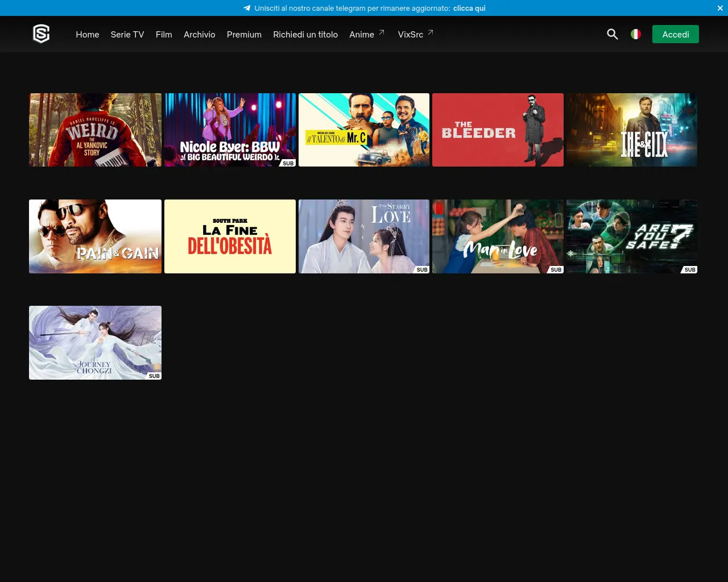Viewport: 728px width, 582px height.
Task: Open the search magnifier icon
Action: coord(612,34)
